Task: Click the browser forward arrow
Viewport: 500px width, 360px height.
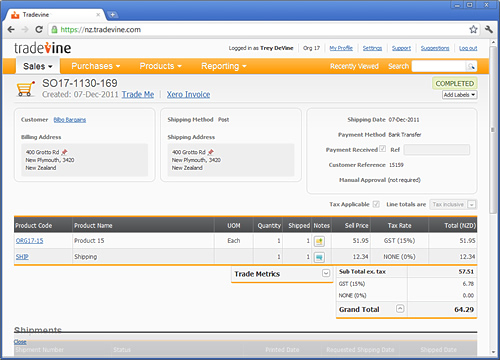Action: (x=25, y=29)
